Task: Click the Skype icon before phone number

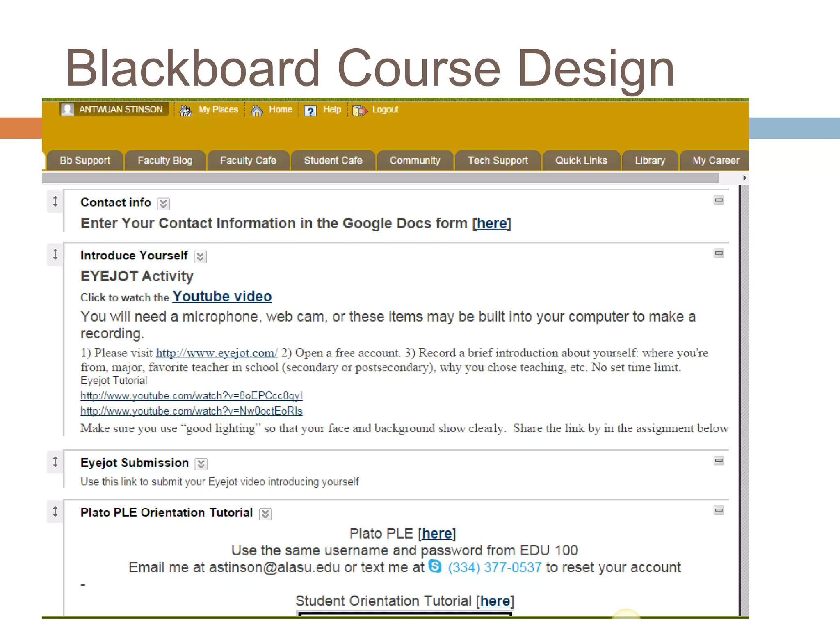Action: click(435, 566)
